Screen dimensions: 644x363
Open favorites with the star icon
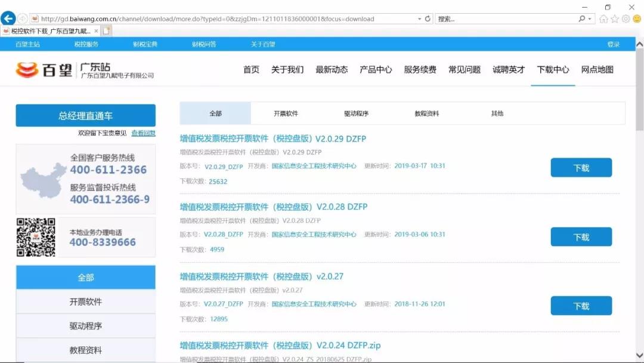click(614, 19)
